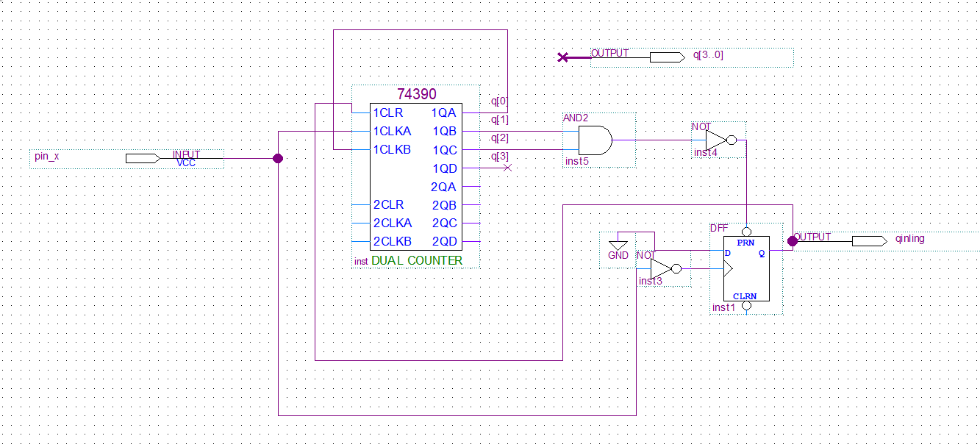980x447 pixels.
Task: Click the X end marker on 1QD wire
Action: point(507,168)
